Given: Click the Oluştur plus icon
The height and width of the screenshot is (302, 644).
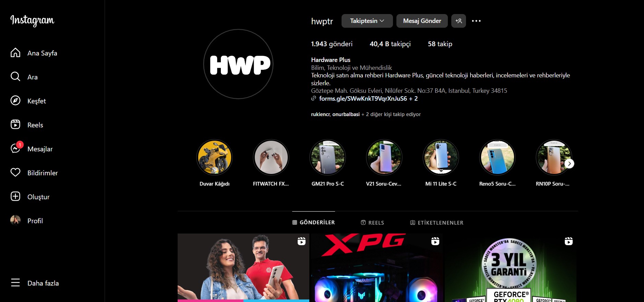Looking at the screenshot, I should (15, 196).
